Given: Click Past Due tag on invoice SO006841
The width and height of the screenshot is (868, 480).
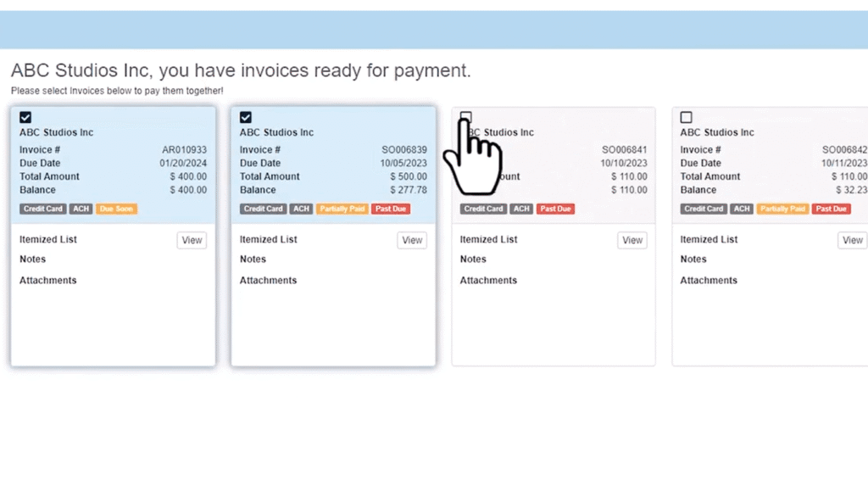Looking at the screenshot, I should (555, 209).
